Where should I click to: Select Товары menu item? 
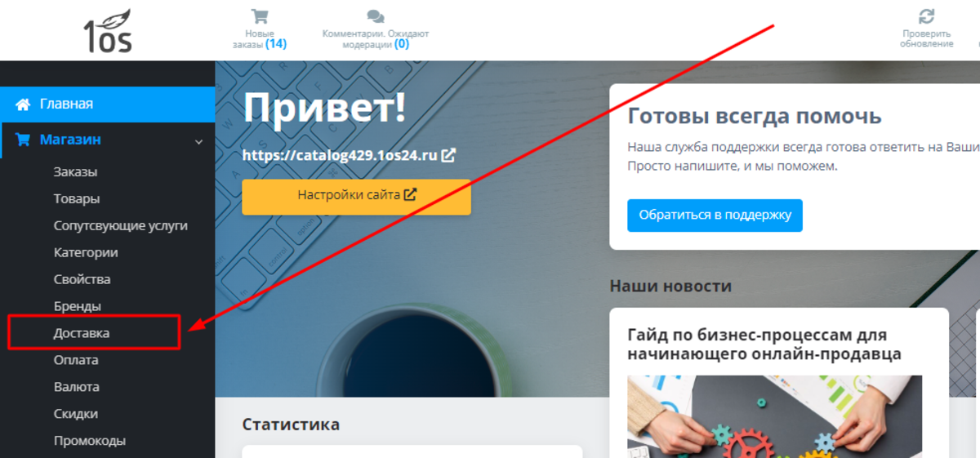[77, 199]
